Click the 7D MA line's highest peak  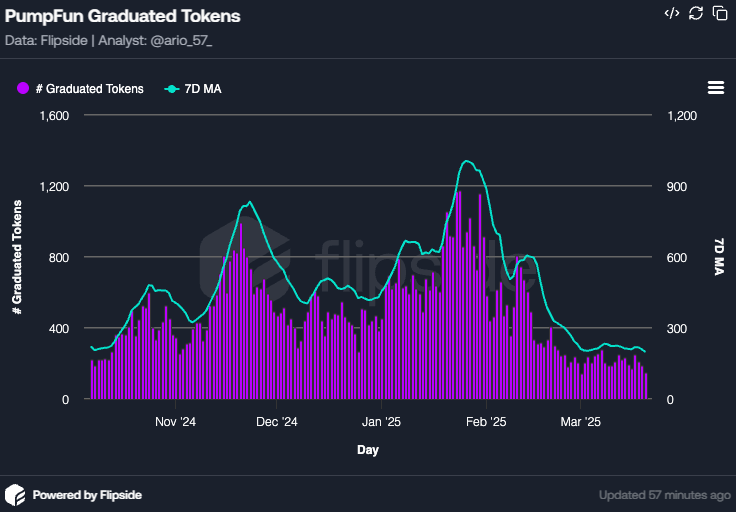click(x=466, y=160)
